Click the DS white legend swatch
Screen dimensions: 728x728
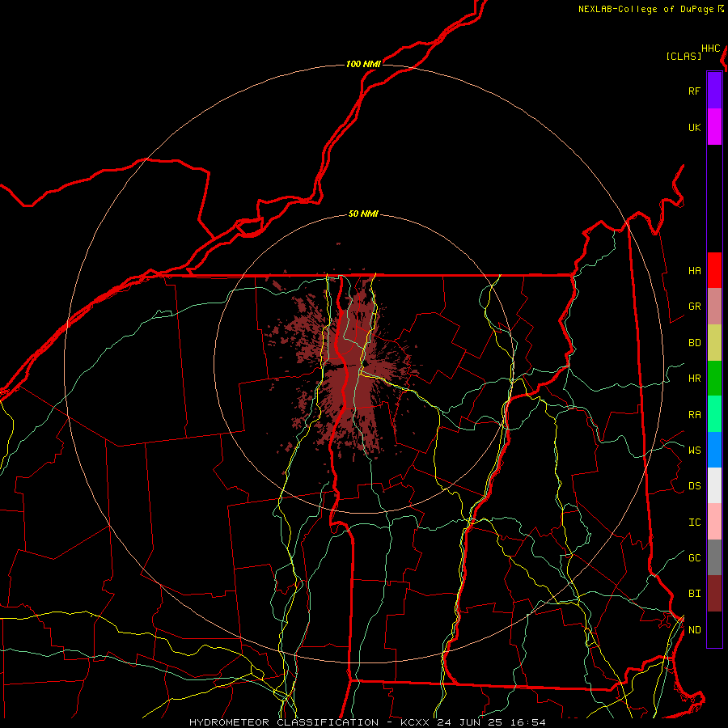[714, 485]
